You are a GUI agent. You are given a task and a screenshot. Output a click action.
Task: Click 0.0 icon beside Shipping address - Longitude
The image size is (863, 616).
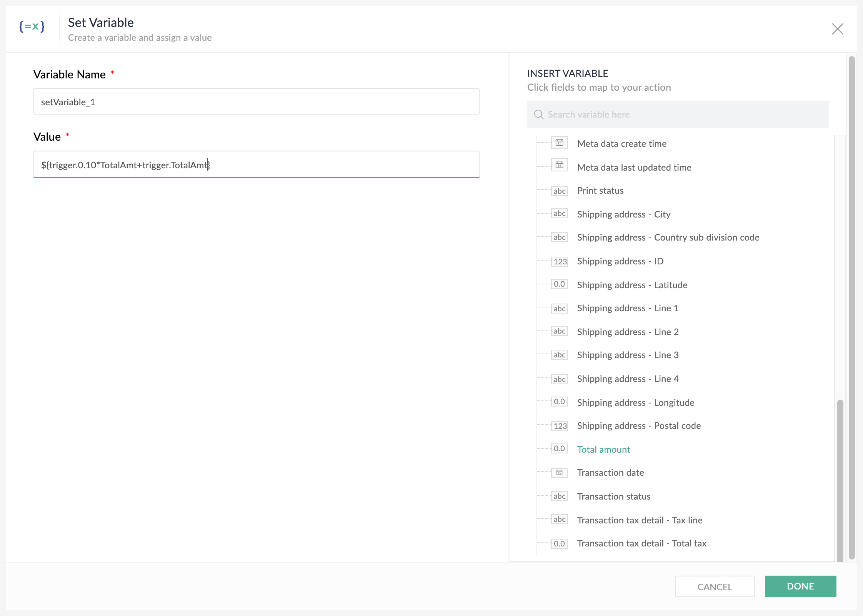pos(560,402)
